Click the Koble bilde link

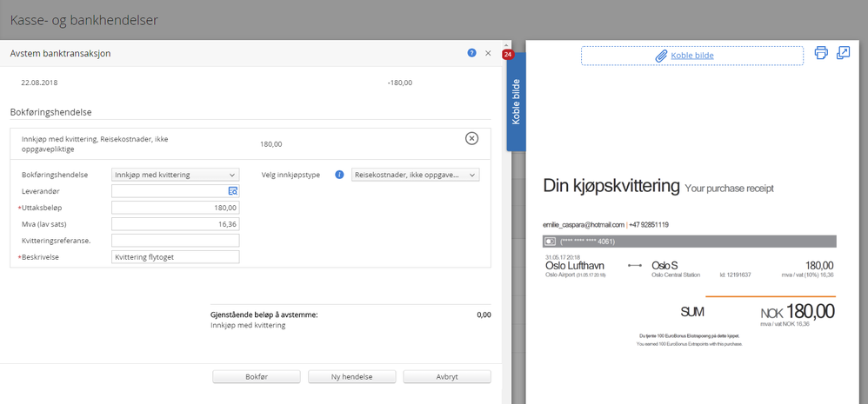click(x=692, y=56)
